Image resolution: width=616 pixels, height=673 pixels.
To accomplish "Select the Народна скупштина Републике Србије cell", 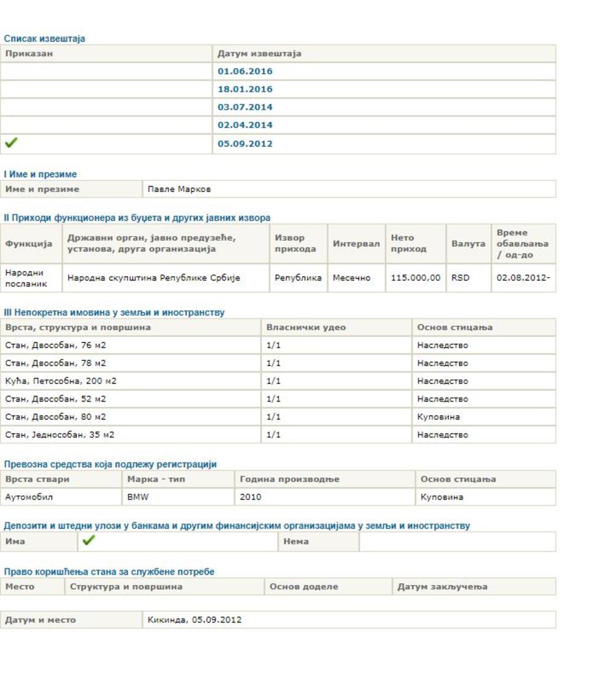I will click(x=153, y=278).
